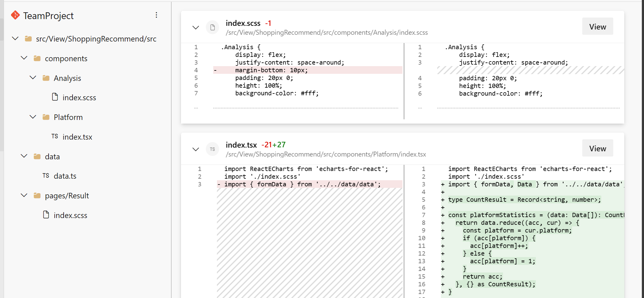Collapse the Analysis folder node

(33, 78)
